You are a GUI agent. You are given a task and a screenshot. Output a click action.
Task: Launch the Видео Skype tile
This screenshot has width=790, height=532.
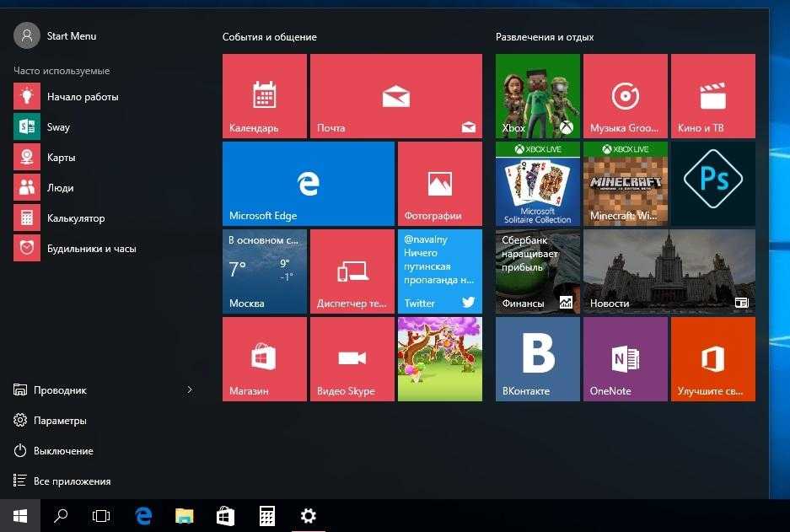pos(352,358)
